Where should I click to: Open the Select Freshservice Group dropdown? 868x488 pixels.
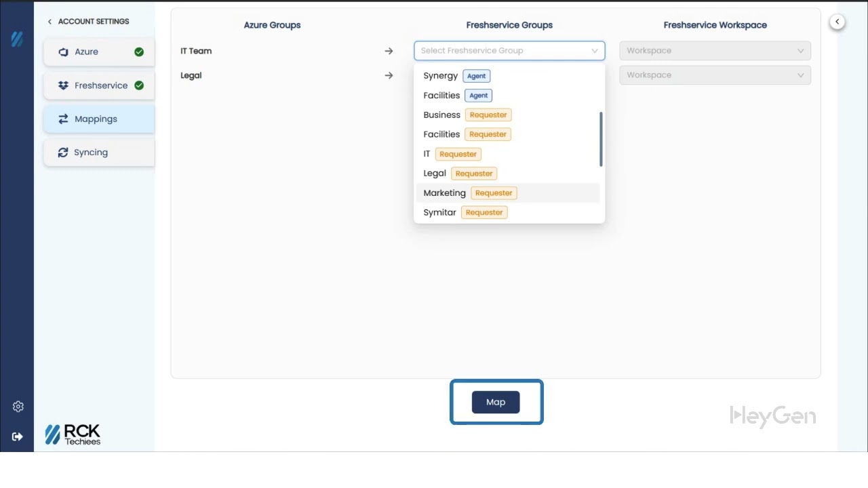tap(509, 50)
